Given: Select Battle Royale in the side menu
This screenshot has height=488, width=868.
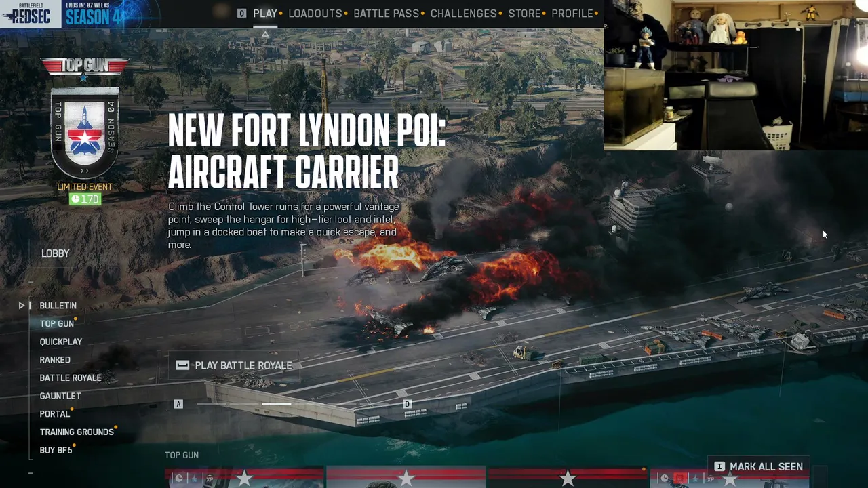Looking at the screenshot, I should (71, 378).
